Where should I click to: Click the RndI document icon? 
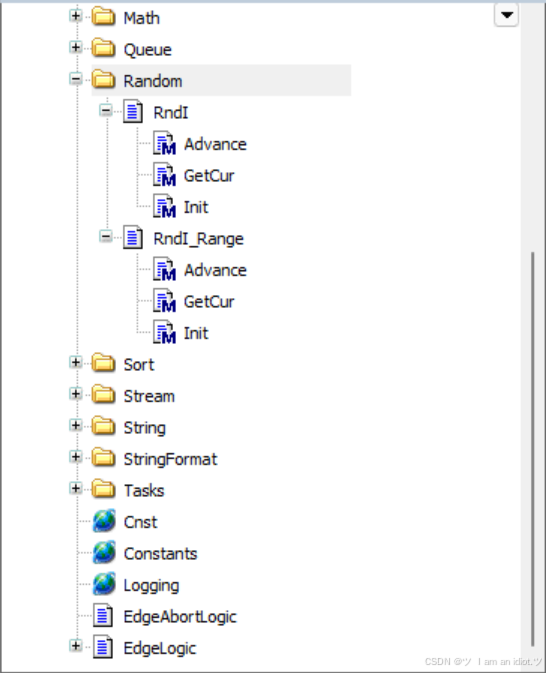[x=133, y=112]
